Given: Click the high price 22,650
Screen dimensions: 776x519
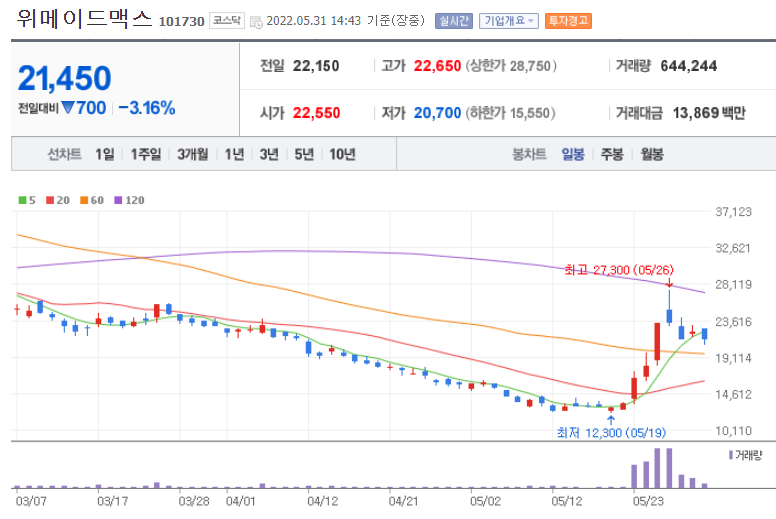Looking at the screenshot, I should 437,66.
